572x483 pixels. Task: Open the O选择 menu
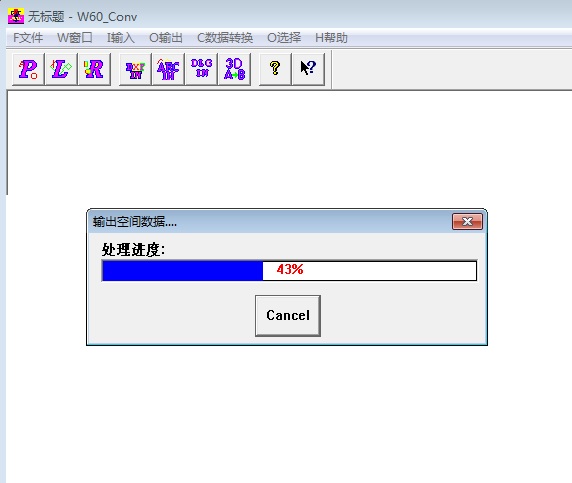(x=284, y=38)
